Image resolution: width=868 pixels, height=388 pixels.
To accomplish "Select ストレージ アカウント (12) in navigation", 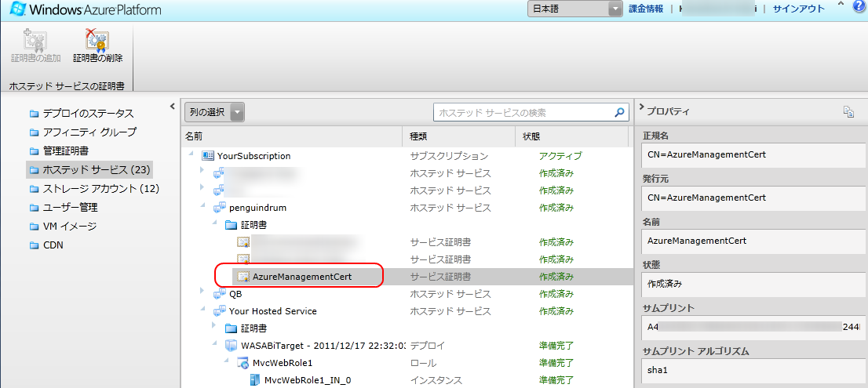I will pos(101,188).
